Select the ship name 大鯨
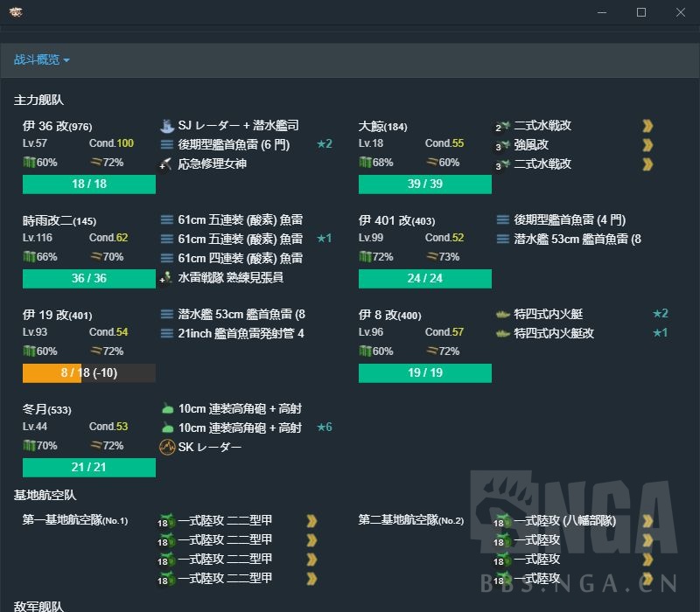 (x=369, y=125)
